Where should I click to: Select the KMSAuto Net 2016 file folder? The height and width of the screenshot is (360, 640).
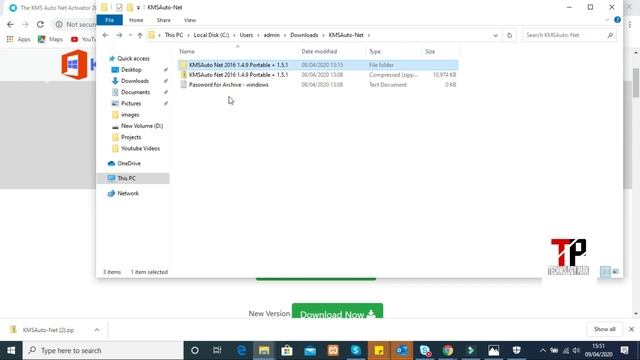point(318,65)
